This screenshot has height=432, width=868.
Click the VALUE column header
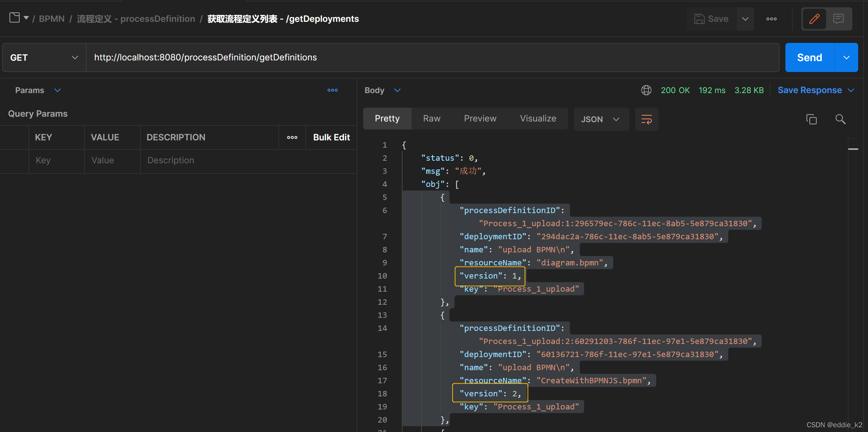(105, 137)
